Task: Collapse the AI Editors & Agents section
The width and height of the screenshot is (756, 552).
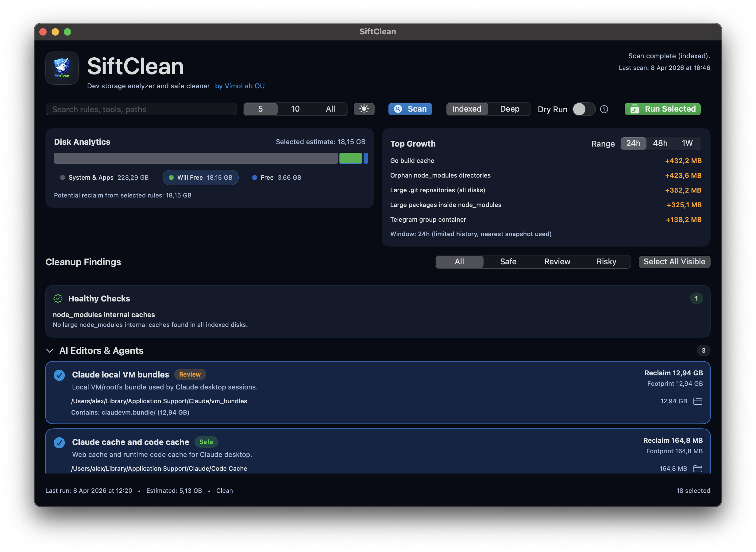Action: point(50,351)
